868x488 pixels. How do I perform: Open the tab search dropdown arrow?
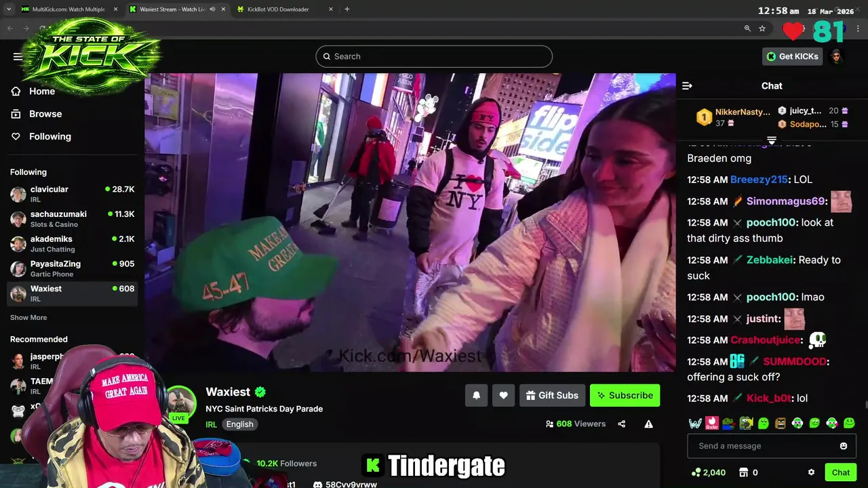pyautogui.click(x=9, y=9)
